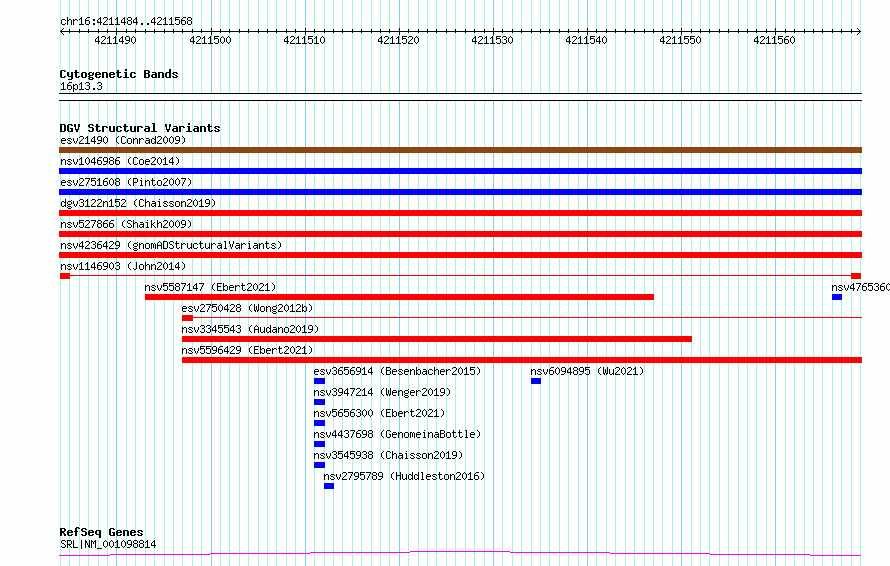The height and width of the screenshot is (566, 890).
Task: Click the blue esv3656914 marker
Action: (x=319, y=381)
